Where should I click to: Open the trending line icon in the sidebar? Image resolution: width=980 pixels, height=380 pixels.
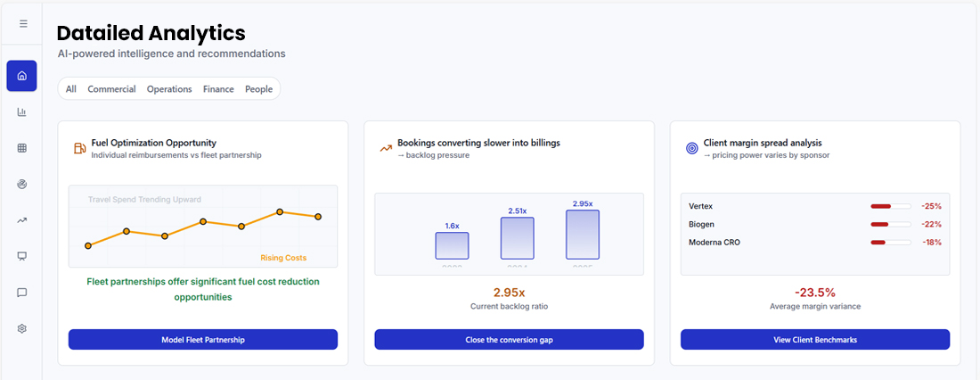(x=22, y=220)
